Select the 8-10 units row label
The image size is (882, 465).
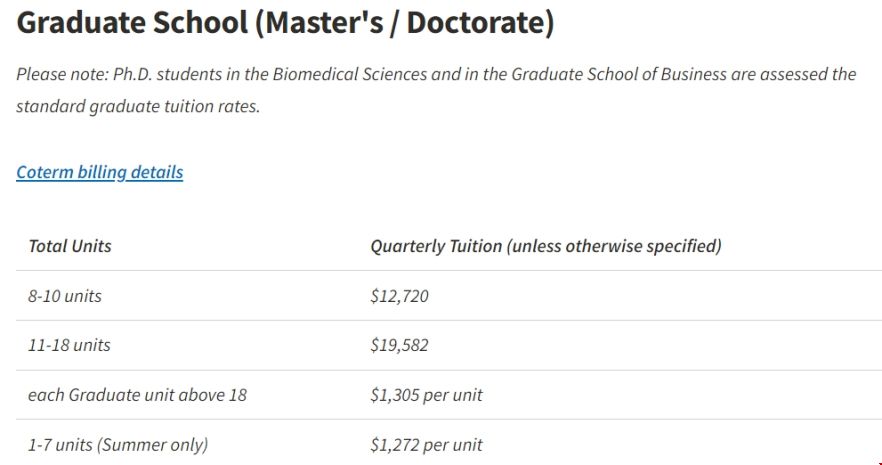coord(65,296)
